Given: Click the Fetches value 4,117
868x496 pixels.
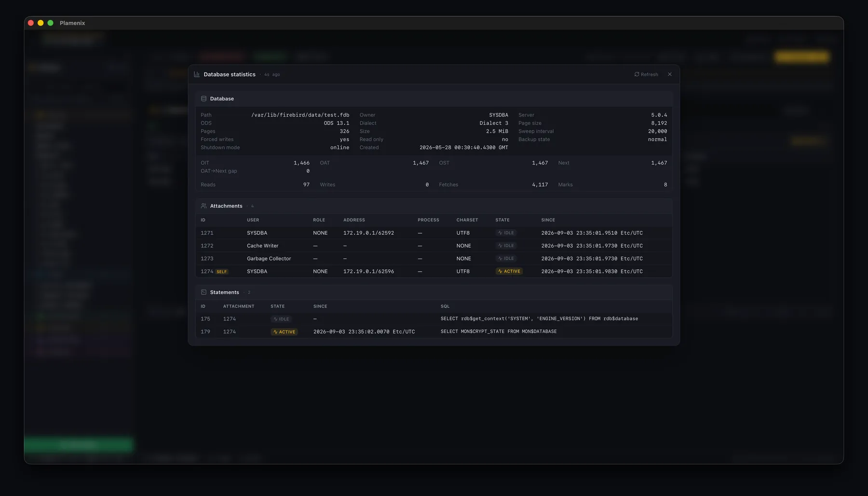Looking at the screenshot, I should 540,185.
